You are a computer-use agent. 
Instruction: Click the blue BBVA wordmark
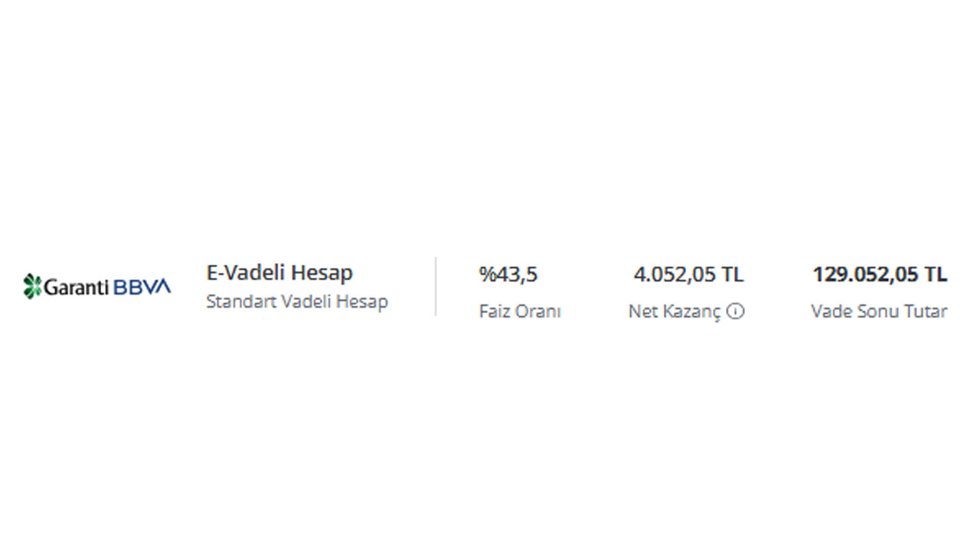[142, 287]
